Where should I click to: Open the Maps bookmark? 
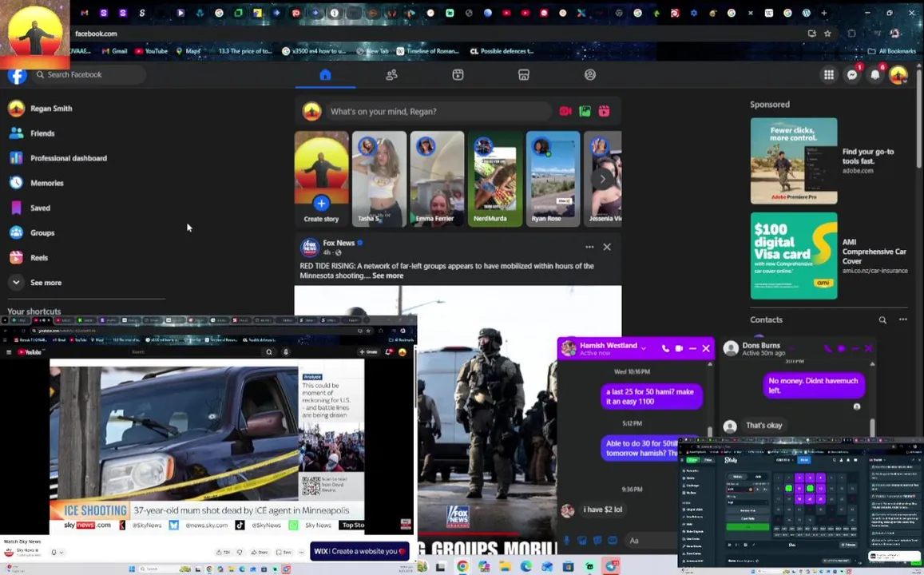(x=188, y=51)
